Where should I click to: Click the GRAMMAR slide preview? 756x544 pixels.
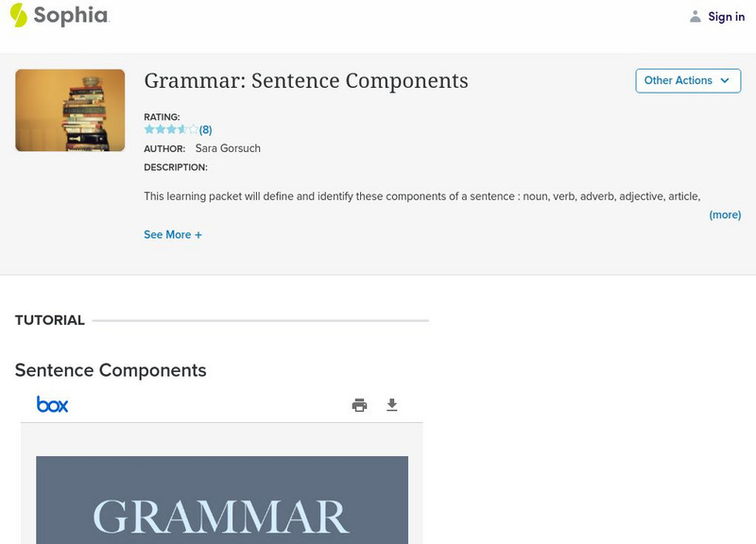click(222, 500)
